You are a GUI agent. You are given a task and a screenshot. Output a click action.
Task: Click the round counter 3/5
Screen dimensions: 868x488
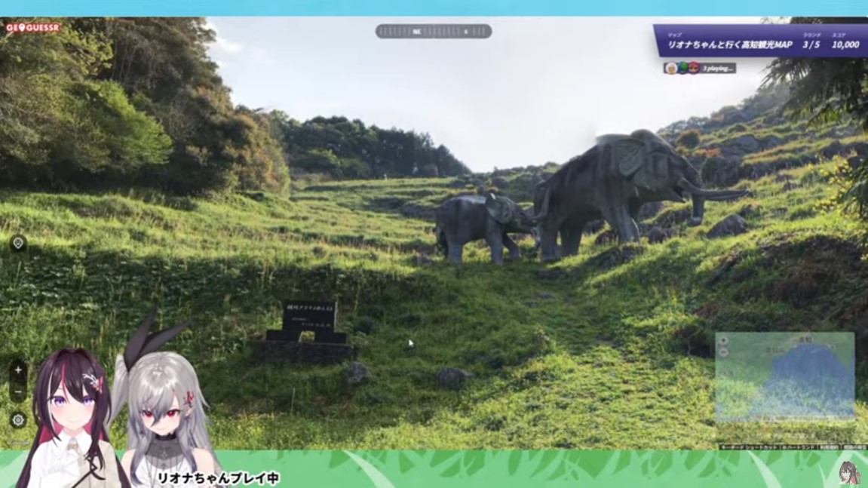[811, 45]
